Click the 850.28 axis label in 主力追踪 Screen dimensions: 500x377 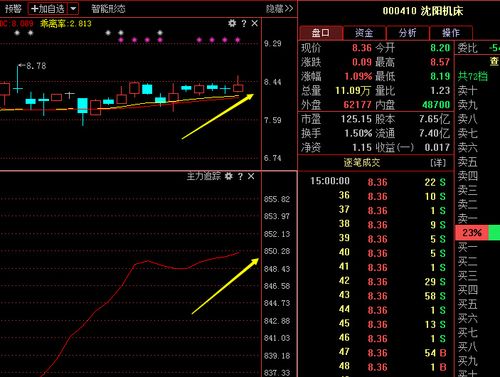277,251
